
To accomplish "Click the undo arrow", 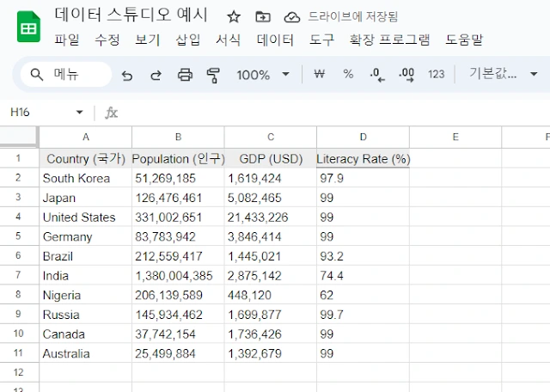I will coord(127,75).
